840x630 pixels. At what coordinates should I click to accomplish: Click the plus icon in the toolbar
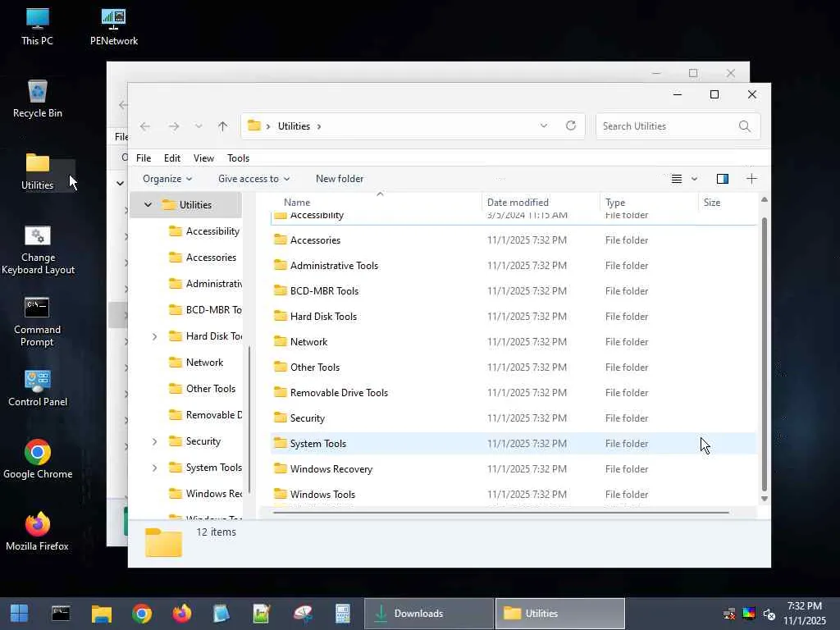click(751, 179)
